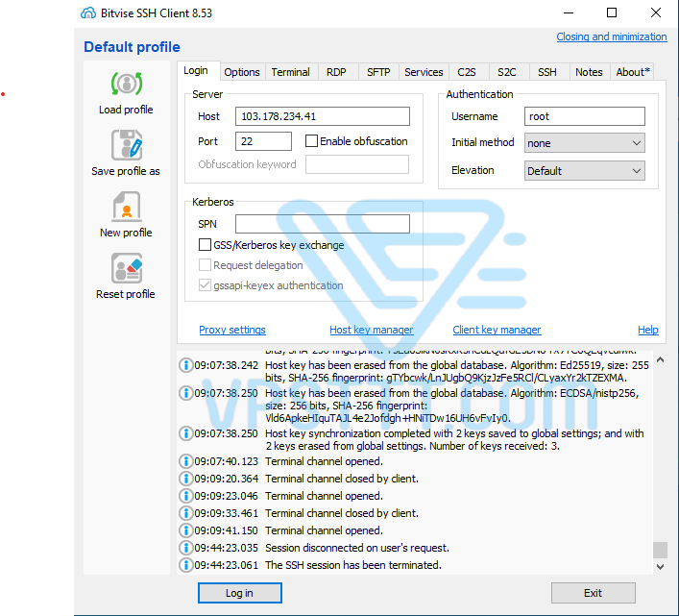
Task: Click the Reset profile icon
Action: [x=127, y=268]
